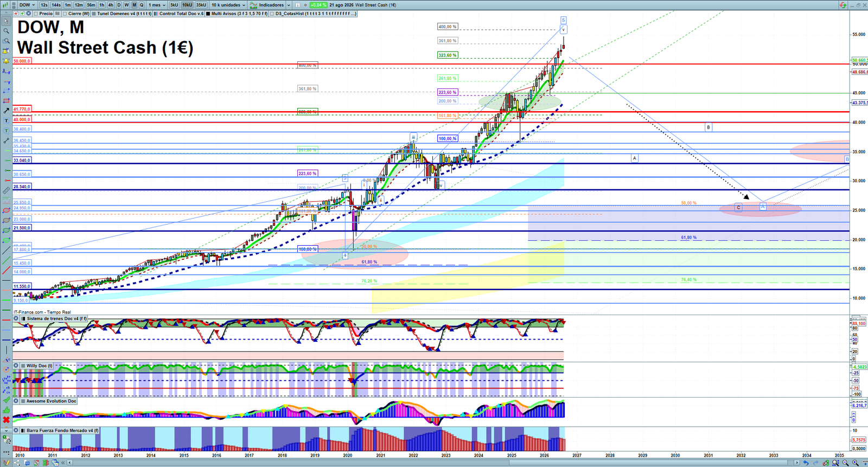Select the zoom area selection tool
Screen dimensions: 868x467
pyautogui.click(x=7, y=41)
